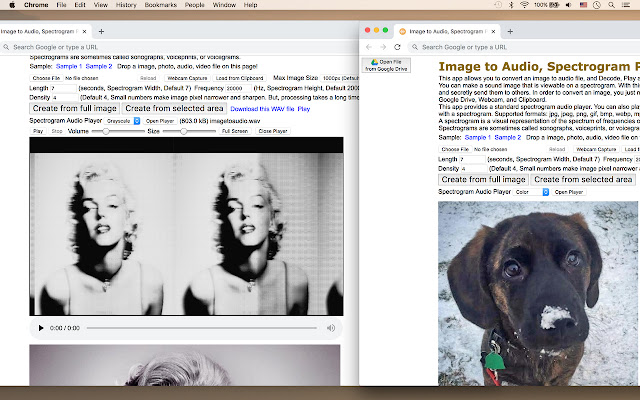
Task: Open the Notification Center list icon
Action: [625, 5]
